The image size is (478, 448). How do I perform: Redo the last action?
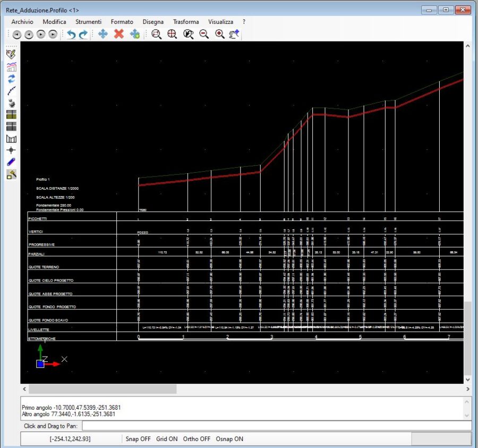[83, 34]
